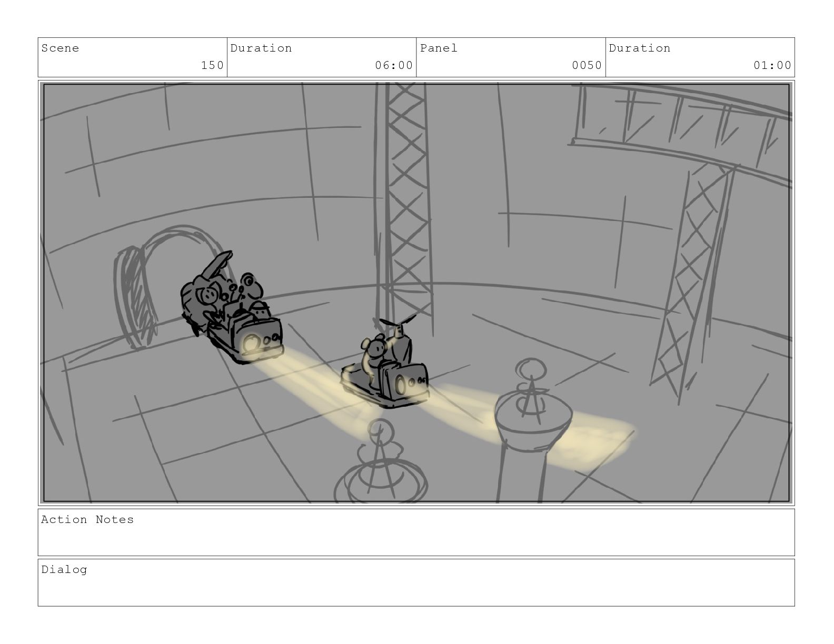Select the scene duration value "06:00"
The height and width of the screenshot is (644, 834).
[x=394, y=65]
